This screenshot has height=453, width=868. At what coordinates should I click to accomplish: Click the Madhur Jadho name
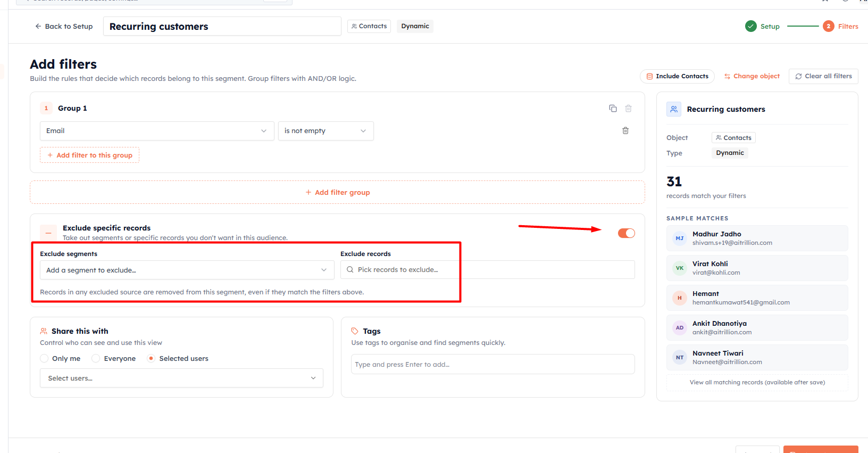click(x=717, y=234)
